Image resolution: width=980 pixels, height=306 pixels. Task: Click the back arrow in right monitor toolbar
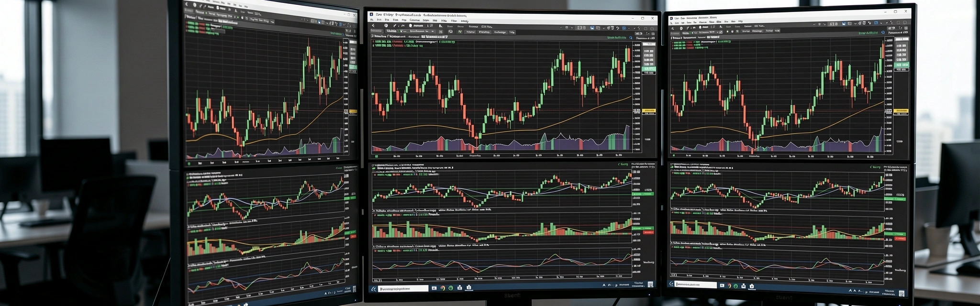click(x=672, y=28)
